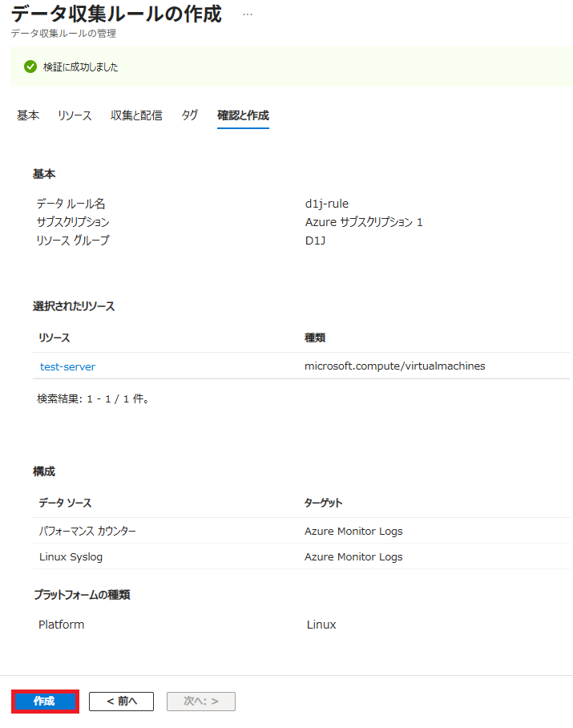Select the タグ tab
Screen dimensions: 573x728
pyautogui.click(x=190, y=115)
